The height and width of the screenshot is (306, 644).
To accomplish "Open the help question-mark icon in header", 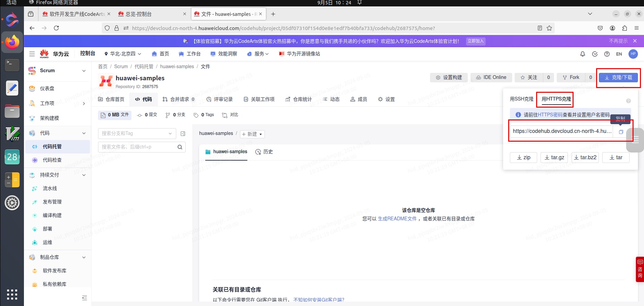I will click(x=607, y=54).
